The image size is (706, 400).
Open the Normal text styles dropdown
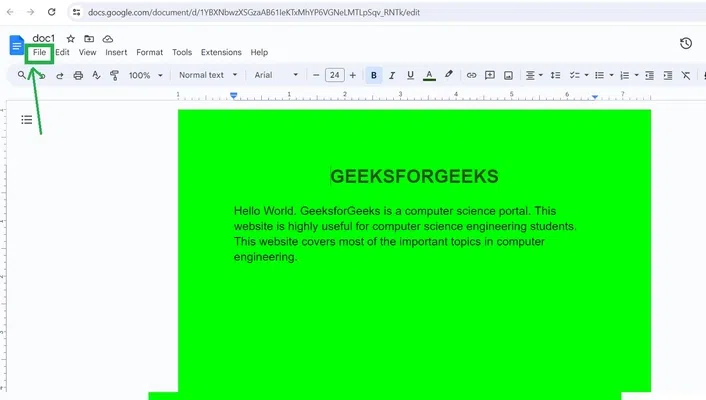208,75
